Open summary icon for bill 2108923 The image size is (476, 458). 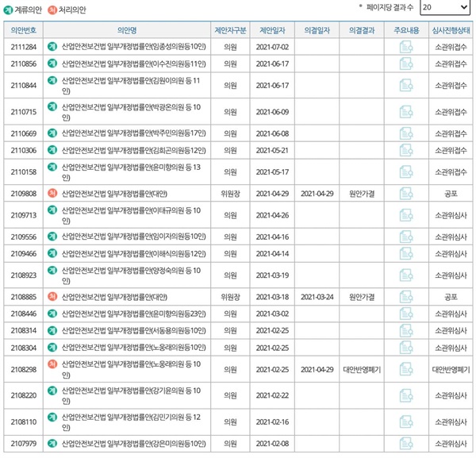406,275
